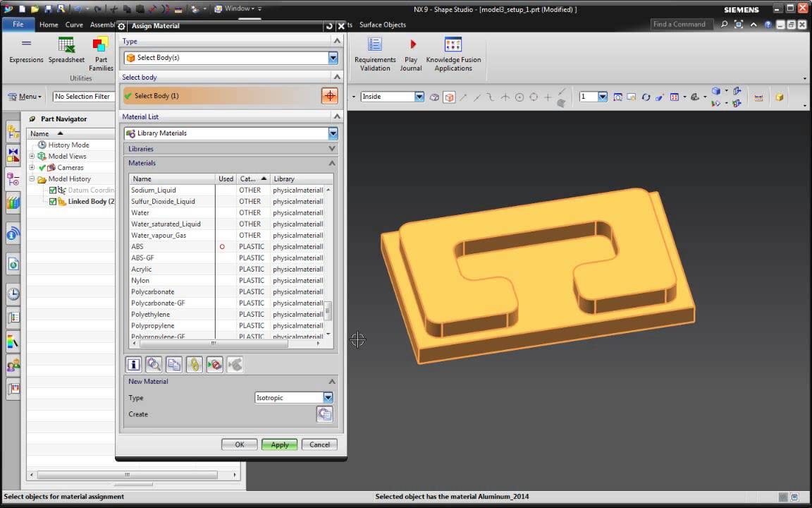
Task: Collapse the Materials section
Action: tap(332, 163)
